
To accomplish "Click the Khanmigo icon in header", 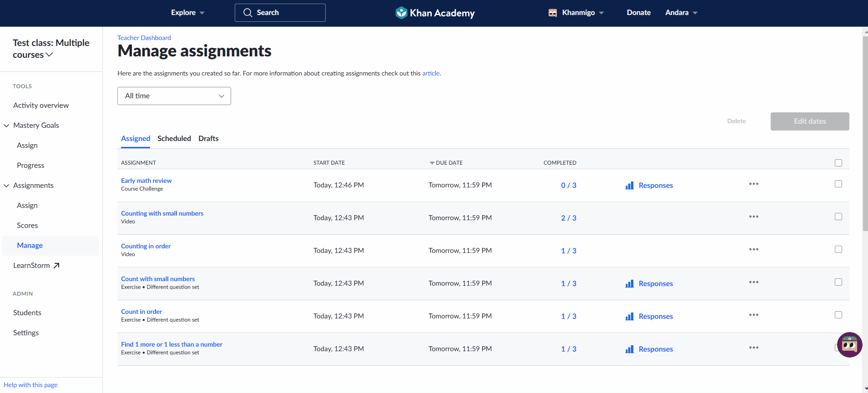I will pyautogui.click(x=553, y=13).
